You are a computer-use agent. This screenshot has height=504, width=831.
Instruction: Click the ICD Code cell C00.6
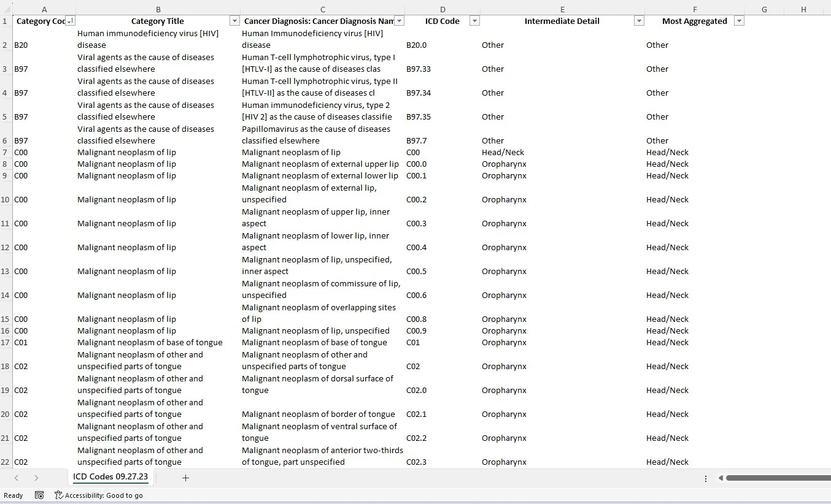443,289
